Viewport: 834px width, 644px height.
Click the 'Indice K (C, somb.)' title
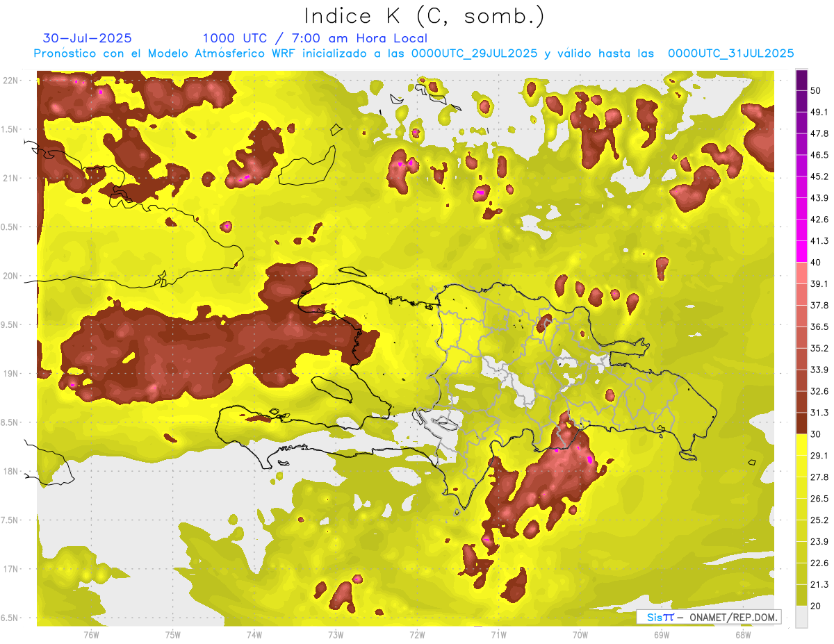(424, 15)
